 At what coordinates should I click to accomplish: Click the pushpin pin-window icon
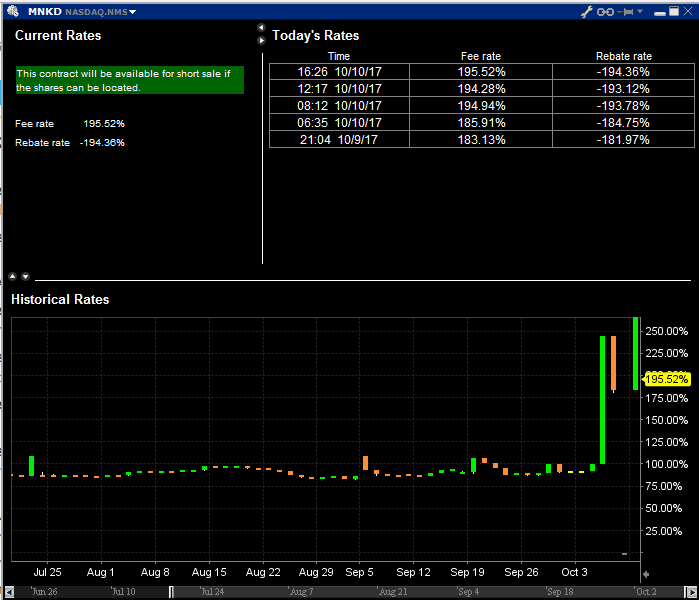(626, 12)
